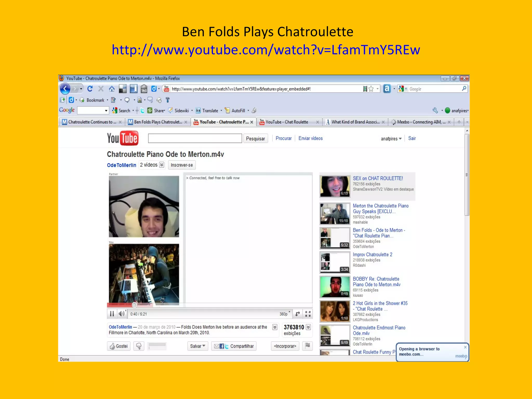Close the meebo notification popup
This screenshot has height=399, width=532.
pyautogui.click(x=465, y=347)
